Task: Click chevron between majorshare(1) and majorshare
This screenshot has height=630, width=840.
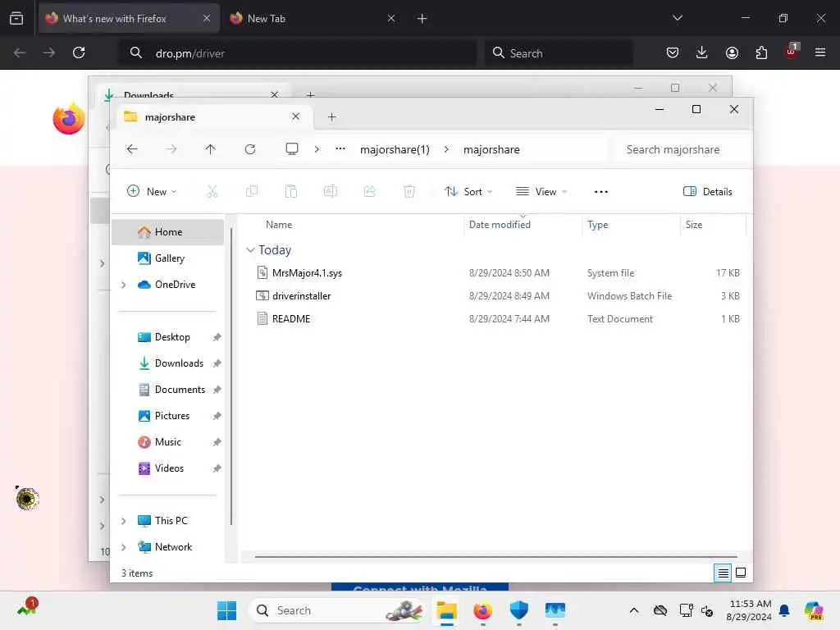Action: click(x=446, y=149)
